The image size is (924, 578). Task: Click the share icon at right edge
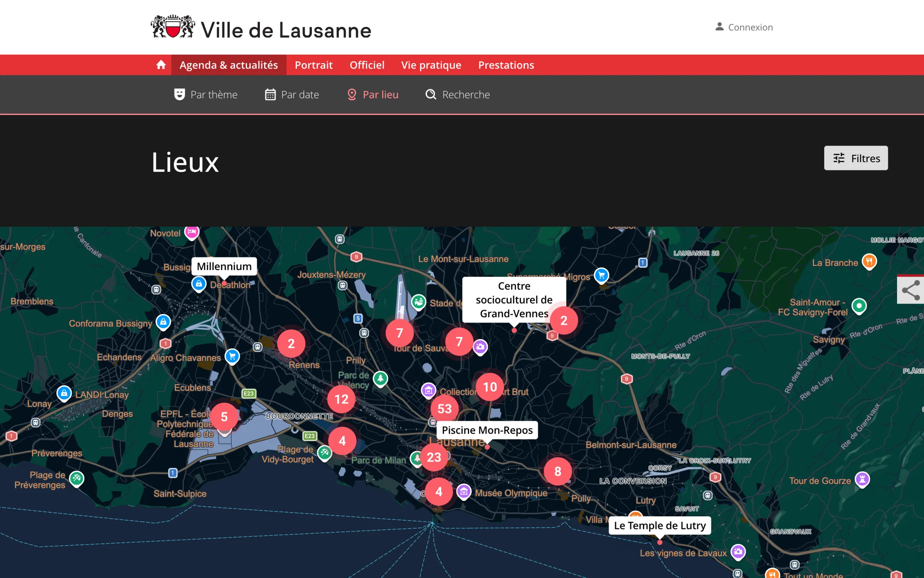(911, 290)
